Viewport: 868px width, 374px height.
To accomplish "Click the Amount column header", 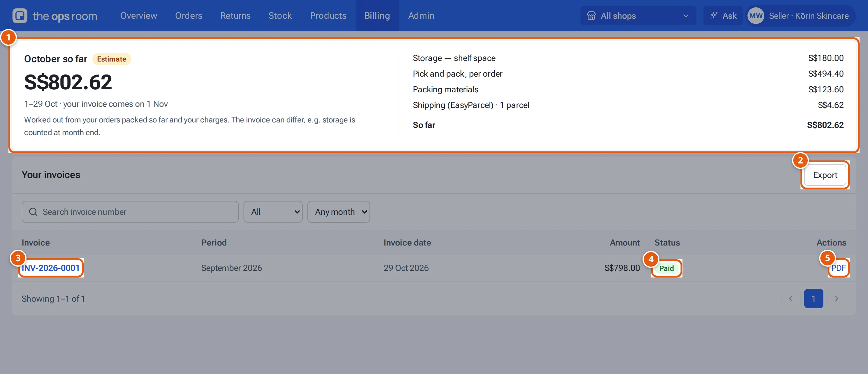I will [x=625, y=242].
